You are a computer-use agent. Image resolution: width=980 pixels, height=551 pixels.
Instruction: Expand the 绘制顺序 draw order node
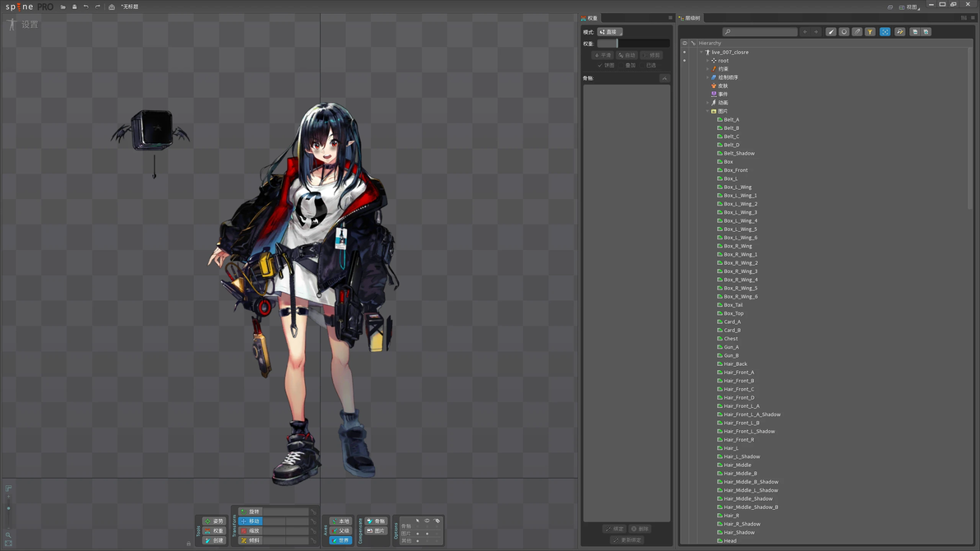click(x=708, y=77)
